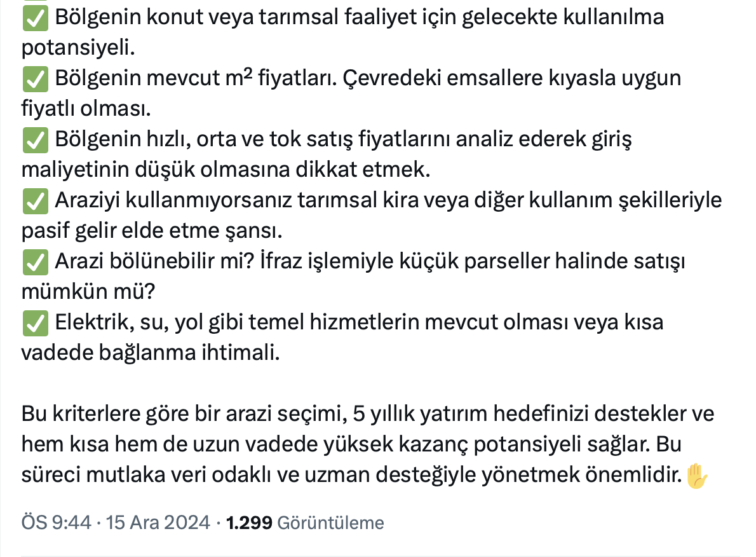Click the check emoji beside 'Elektrik, su, yol'
This screenshot has height=557, width=756.
tap(36, 322)
